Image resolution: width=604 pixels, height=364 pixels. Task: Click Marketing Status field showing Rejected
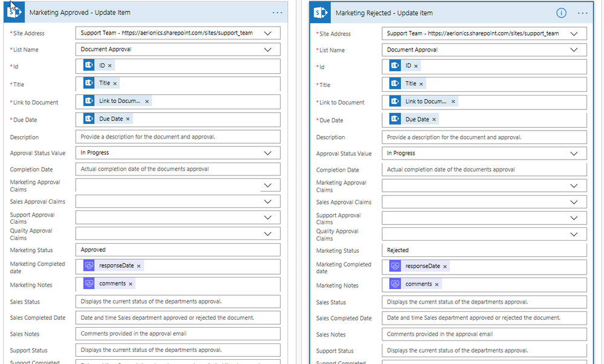(484, 250)
